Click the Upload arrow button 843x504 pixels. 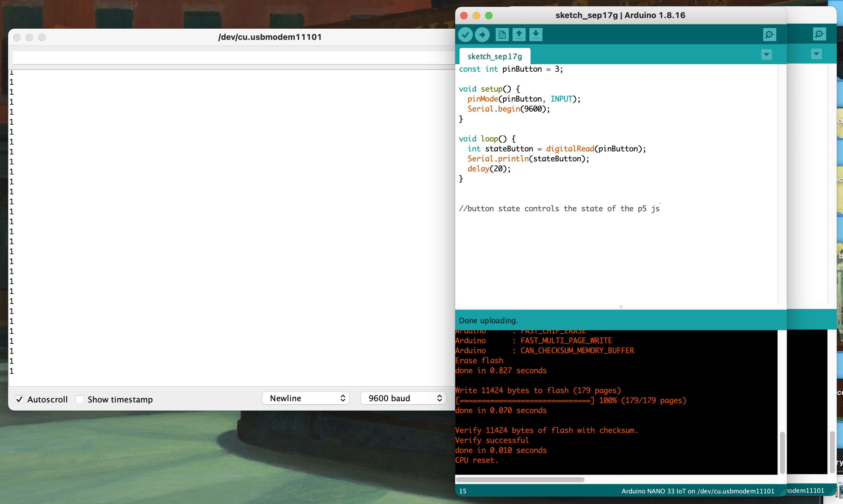click(482, 35)
